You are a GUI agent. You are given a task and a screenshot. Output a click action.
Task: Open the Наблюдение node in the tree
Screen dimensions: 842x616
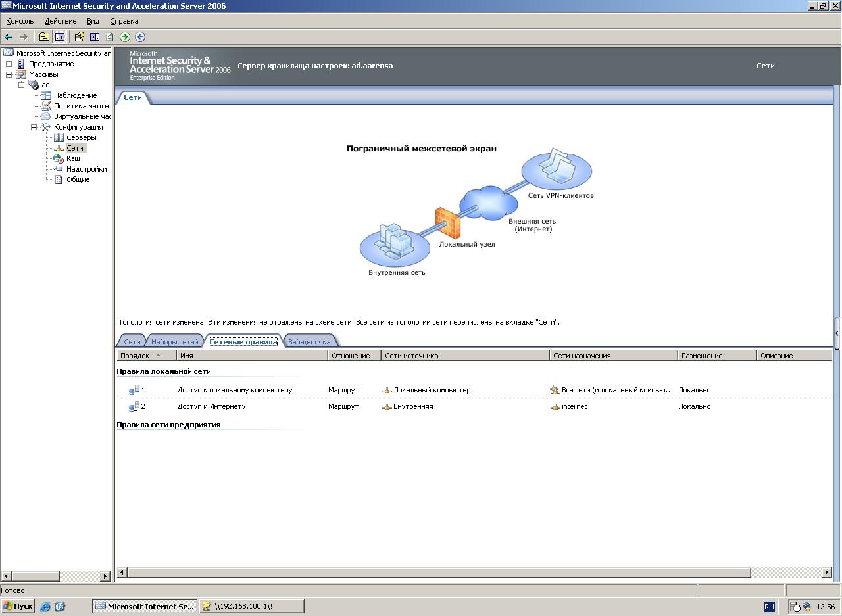pyautogui.click(x=75, y=95)
